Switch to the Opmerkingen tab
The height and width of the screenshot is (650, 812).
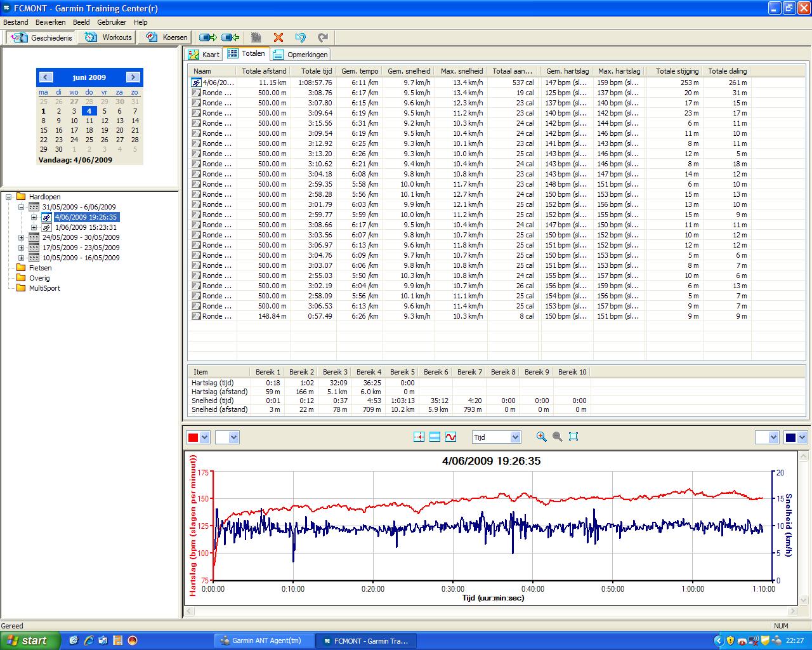click(x=301, y=55)
